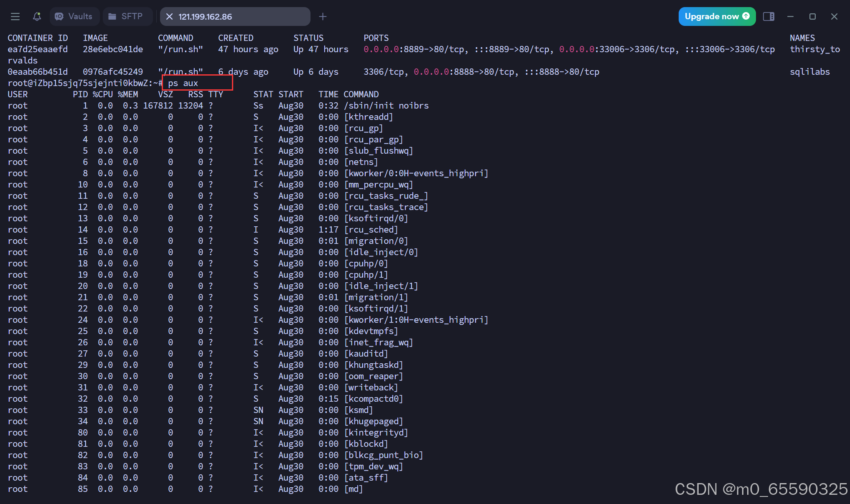Screen dimensions: 850x504
Task: Open the hamburger menu
Action: 15,16
